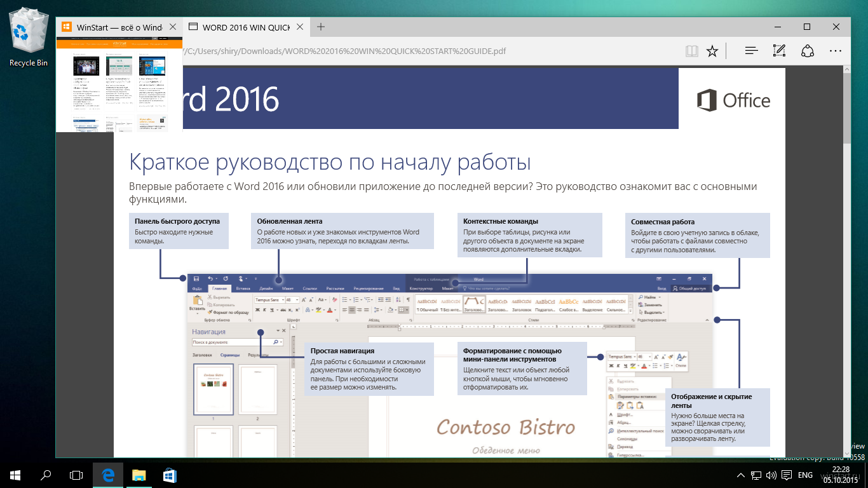
Task: Switch to Заголовки in Navigation pane
Action: click(202, 355)
